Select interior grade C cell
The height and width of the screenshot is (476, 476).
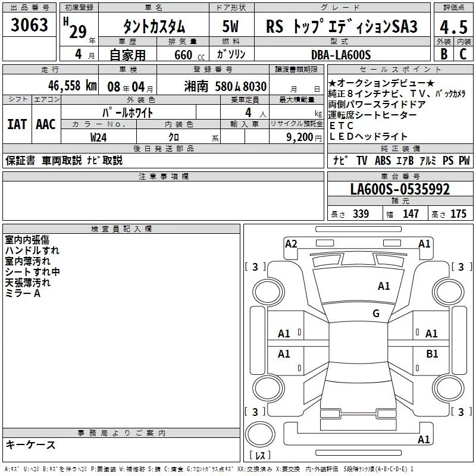[x=463, y=54]
